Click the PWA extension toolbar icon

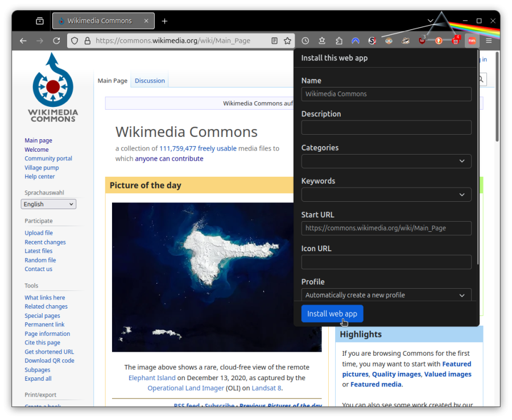click(472, 41)
